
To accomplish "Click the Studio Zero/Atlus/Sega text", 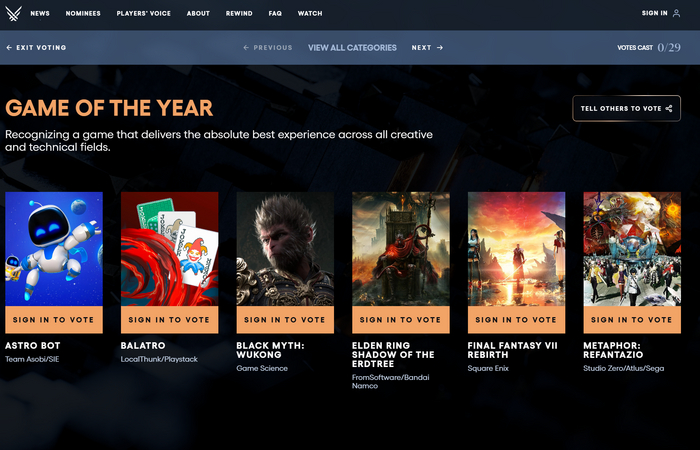I will (623, 368).
